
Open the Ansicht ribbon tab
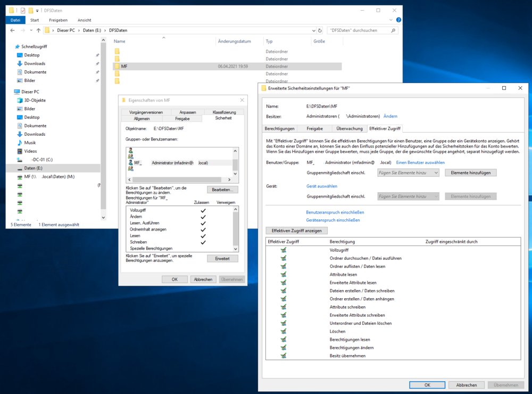85,20
